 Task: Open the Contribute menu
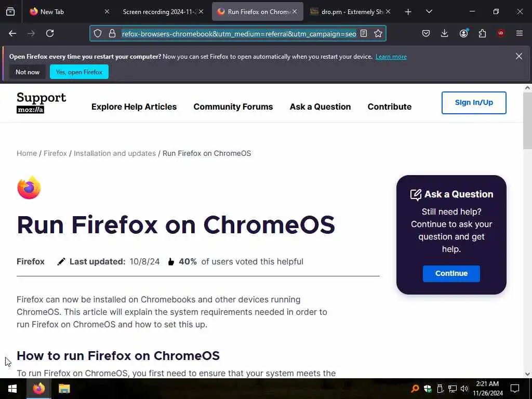pyautogui.click(x=390, y=107)
